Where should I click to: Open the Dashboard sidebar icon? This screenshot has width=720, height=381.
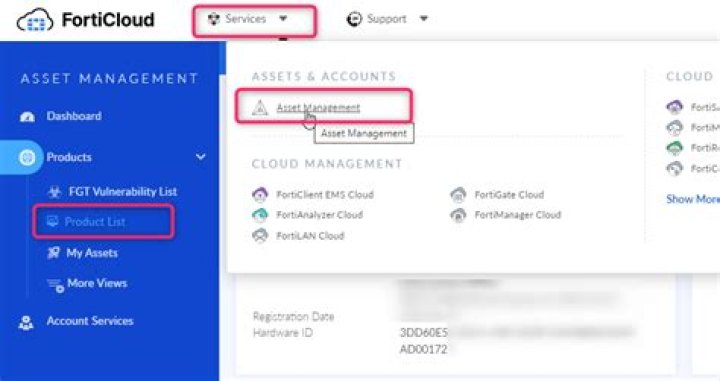point(27,117)
